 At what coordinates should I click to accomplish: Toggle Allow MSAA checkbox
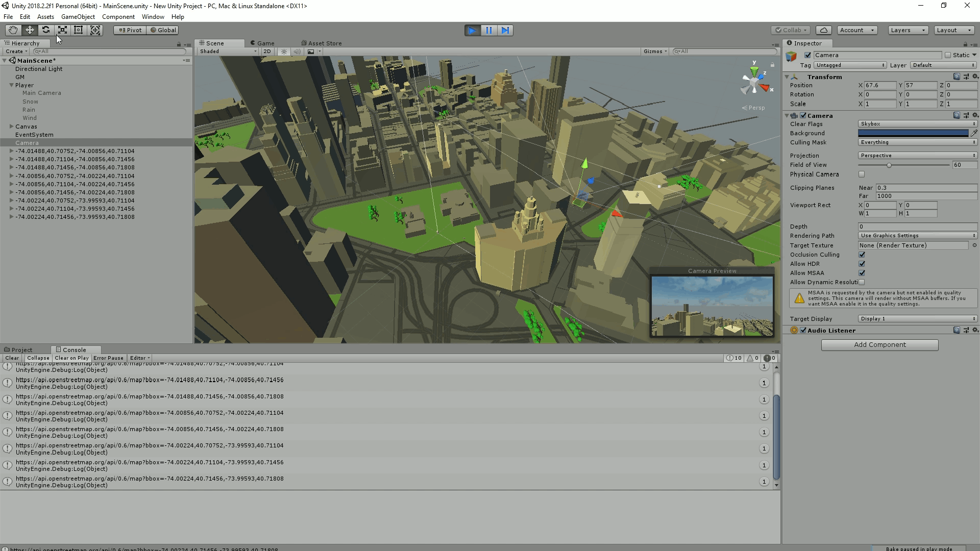(x=862, y=273)
